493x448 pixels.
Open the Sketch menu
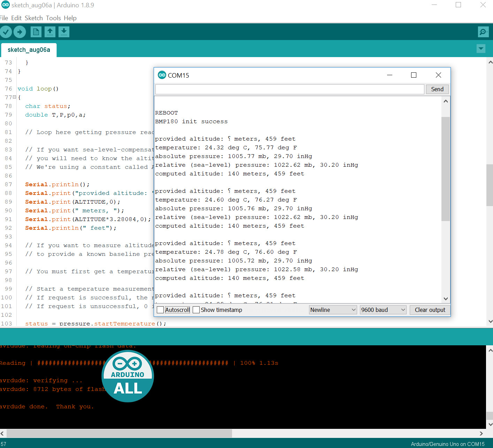click(34, 18)
